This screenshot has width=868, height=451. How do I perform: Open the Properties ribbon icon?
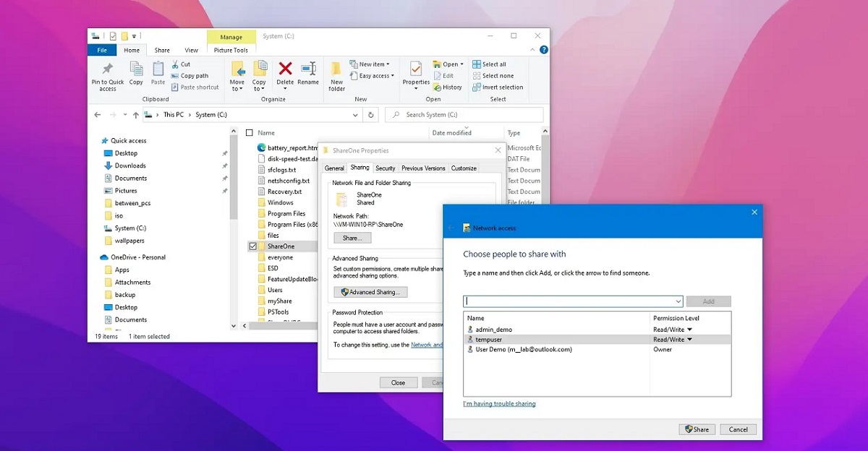[416, 69]
